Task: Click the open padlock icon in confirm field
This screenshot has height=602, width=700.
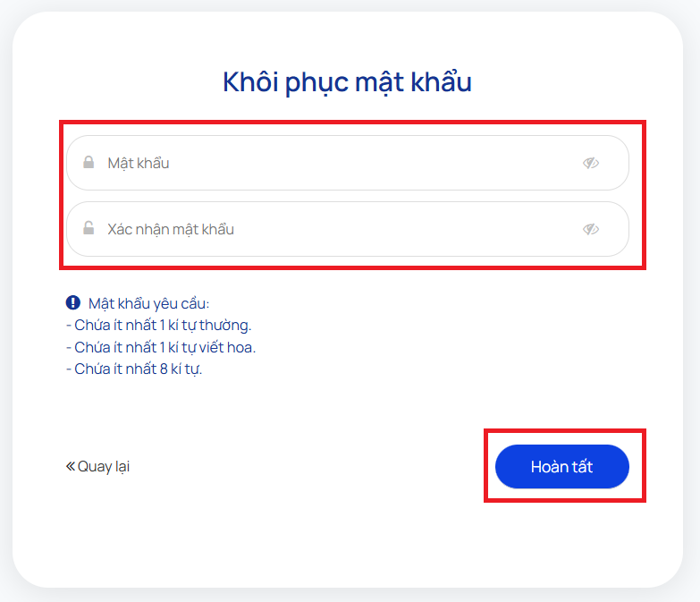Action: pos(89,228)
